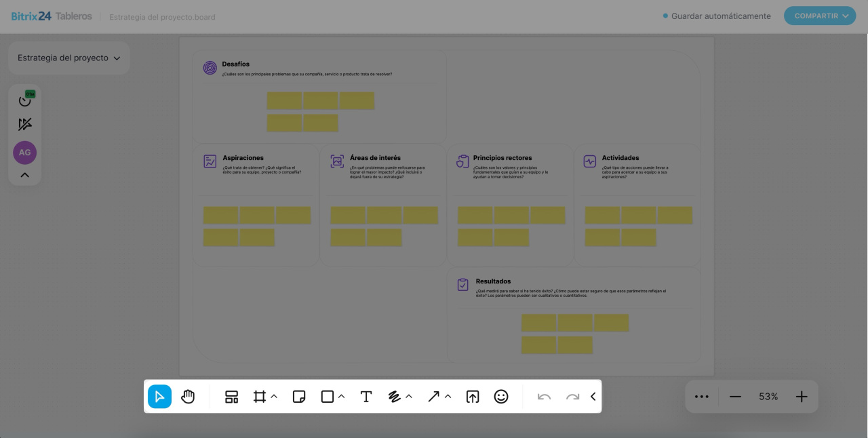Screen dimensions: 868x438
Task: Collapse the bottom toolbar
Action: click(593, 397)
